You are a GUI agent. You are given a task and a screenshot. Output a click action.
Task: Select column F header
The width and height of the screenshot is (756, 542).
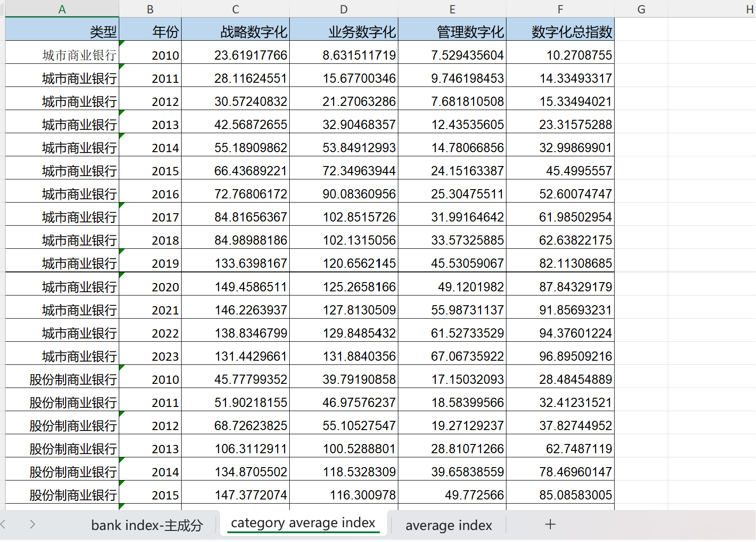pos(560,9)
